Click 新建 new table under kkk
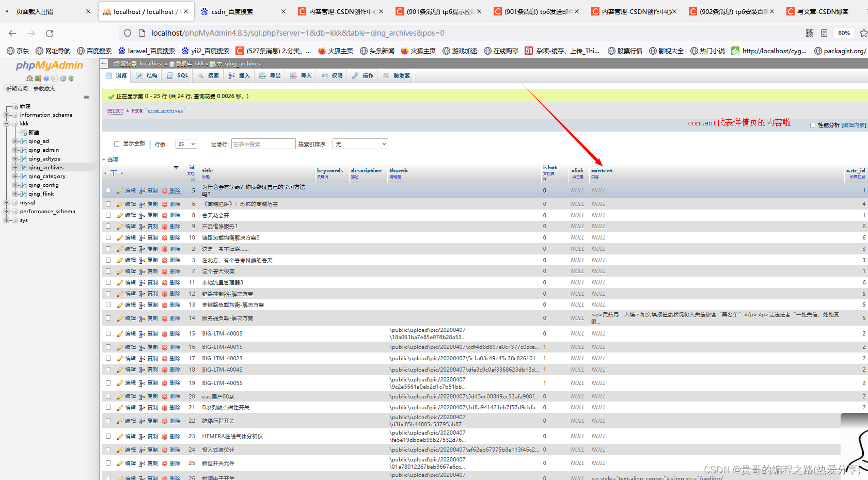868x480 pixels. (x=34, y=133)
